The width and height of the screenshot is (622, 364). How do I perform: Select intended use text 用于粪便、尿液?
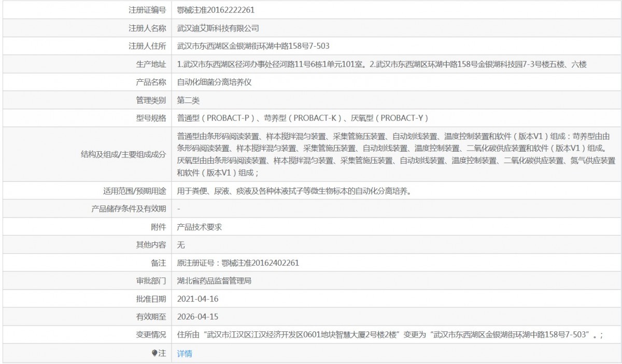[x=294, y=191]
